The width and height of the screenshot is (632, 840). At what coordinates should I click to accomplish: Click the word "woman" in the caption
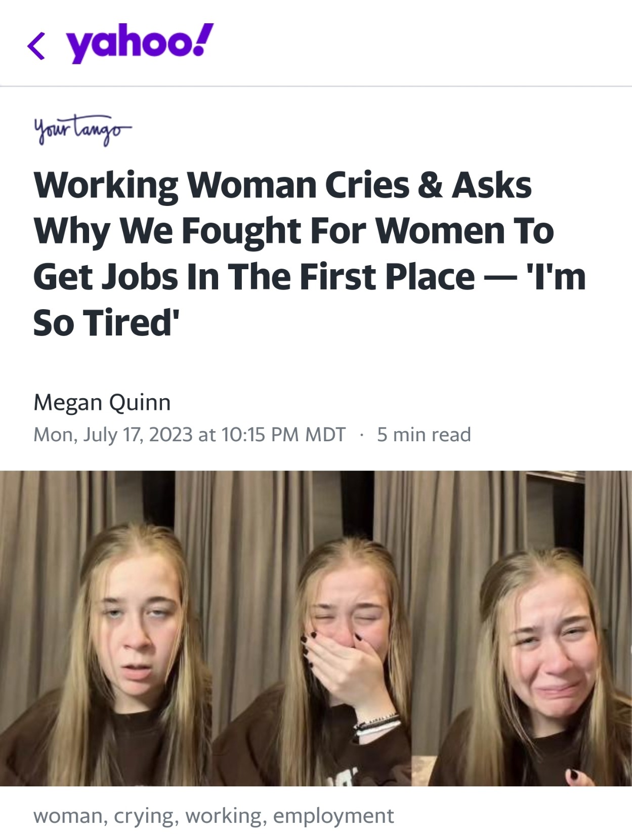pyautogui.click(x=68, y=816)
